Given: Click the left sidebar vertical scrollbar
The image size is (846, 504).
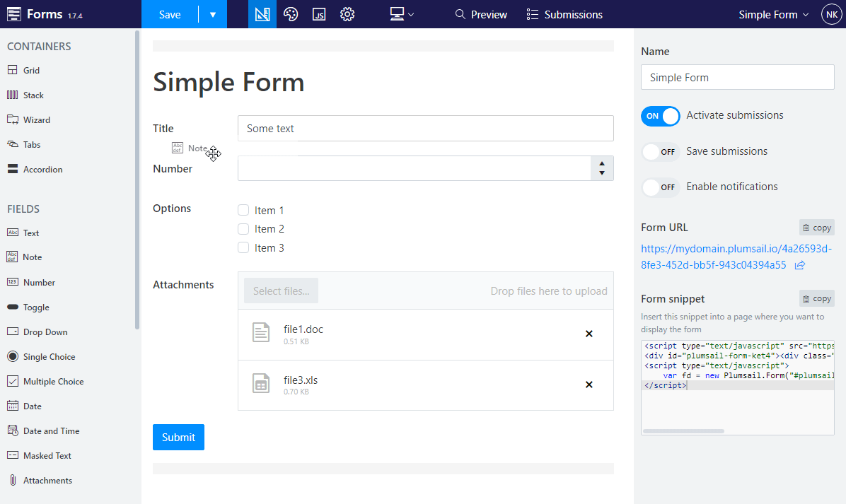Looking at the screenshot, I should [137, 180].
